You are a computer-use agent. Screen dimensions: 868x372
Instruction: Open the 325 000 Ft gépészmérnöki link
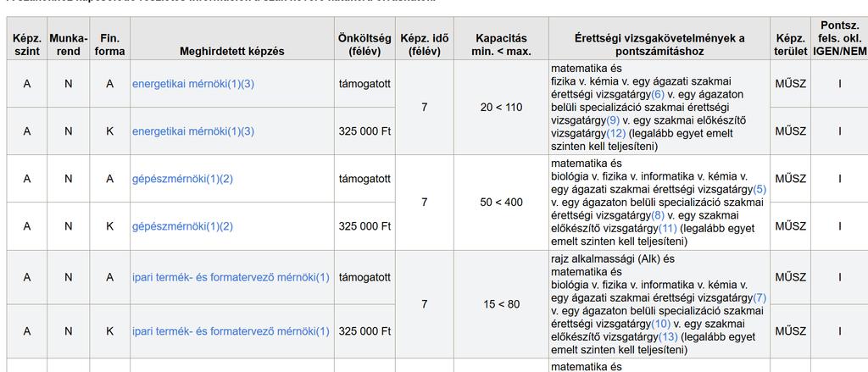coord(182,226)
